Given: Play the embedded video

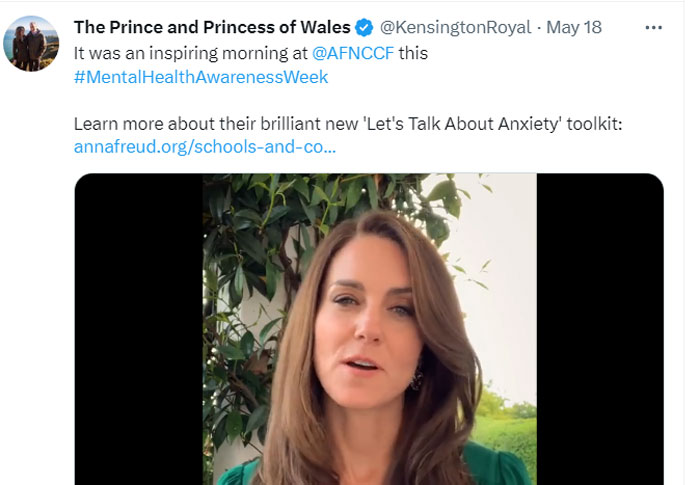Looking at the screenshot, I should click(369, 330).
